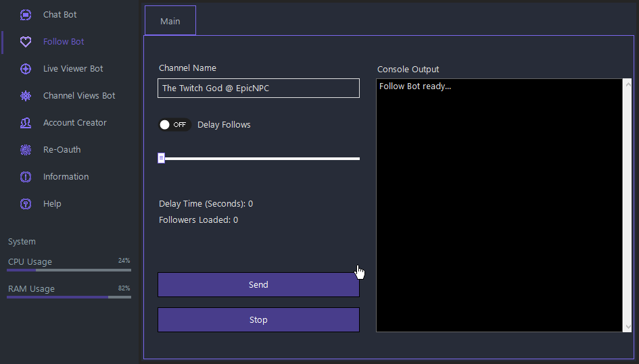Screen dimensions: 639x364
Task: Click the Information icon in sidebar
Action: coord(26,177)
